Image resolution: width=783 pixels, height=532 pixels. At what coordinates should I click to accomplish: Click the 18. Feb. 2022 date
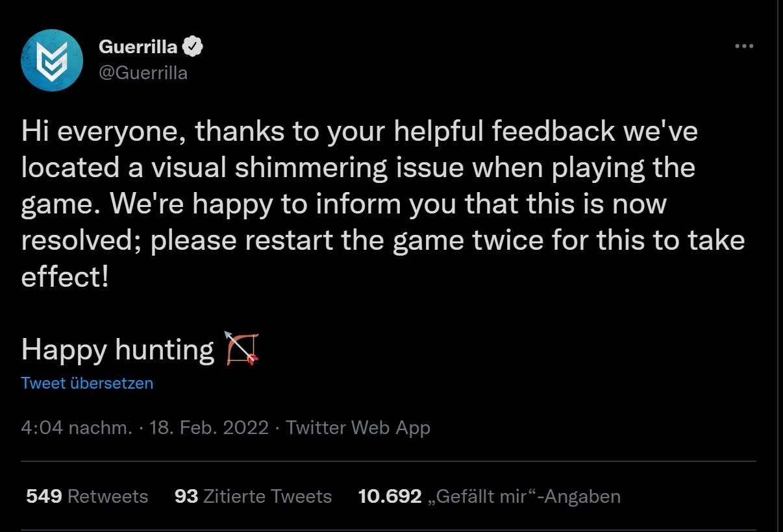pyautogui.click(x=209, y=428)
